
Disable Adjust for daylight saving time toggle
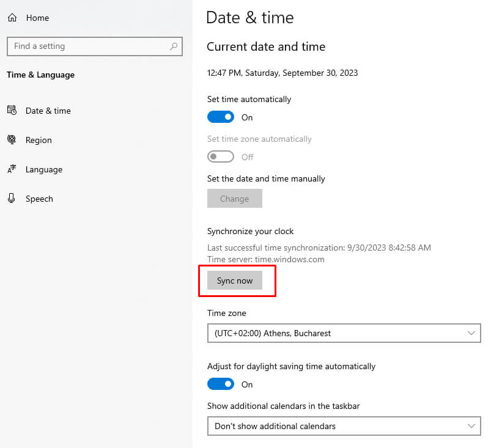(221, 384)
